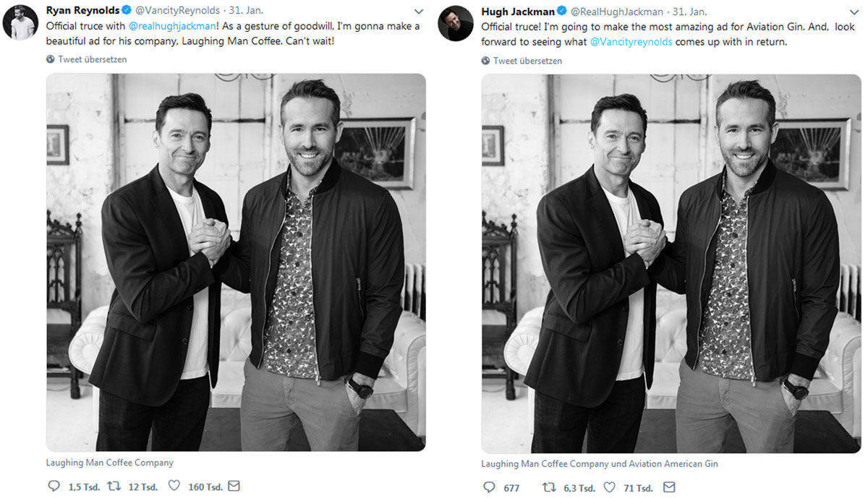Click the envelope icon under Ryan Reynolds' tweet

point(234,486)
